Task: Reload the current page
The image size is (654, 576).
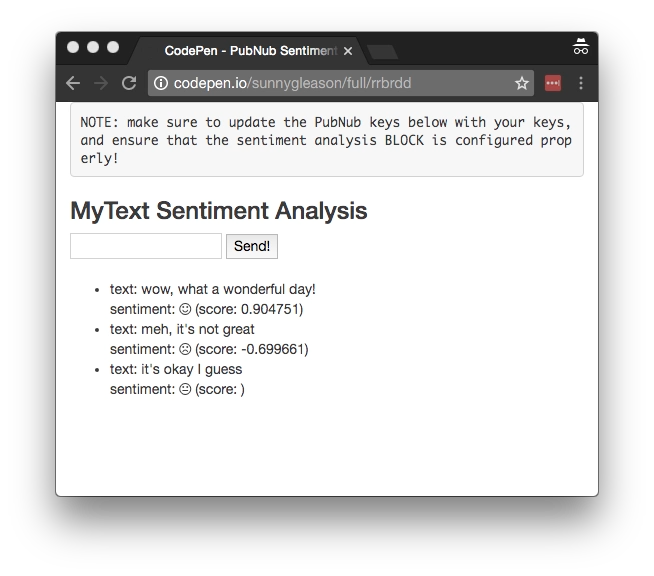Action: (x=129, y=83)
